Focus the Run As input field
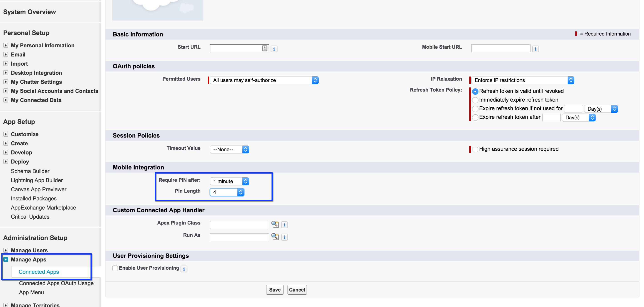Image resolution: width=644 pixels, height=307 pixels. pos(239,237)
